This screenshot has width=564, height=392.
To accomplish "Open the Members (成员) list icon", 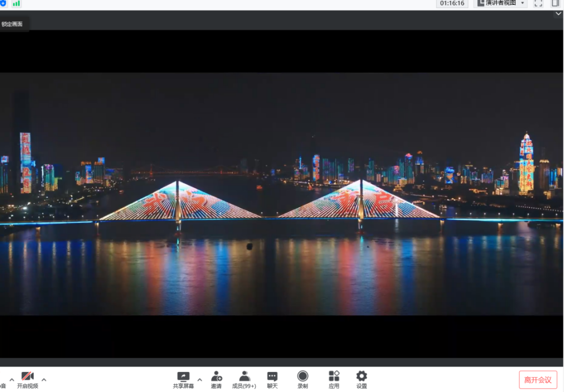I will pyautogui.click(x=244, y=376).
